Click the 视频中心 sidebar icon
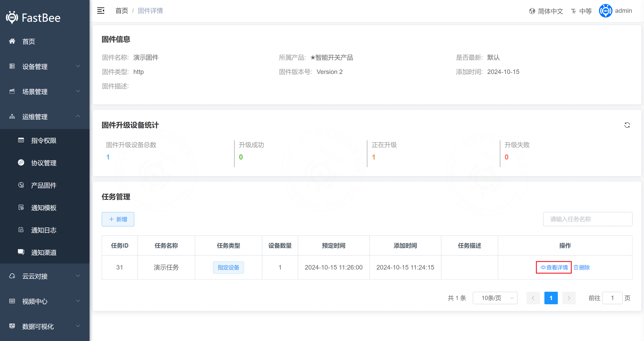The image size is (644, 341). click(x=12, y=301)
